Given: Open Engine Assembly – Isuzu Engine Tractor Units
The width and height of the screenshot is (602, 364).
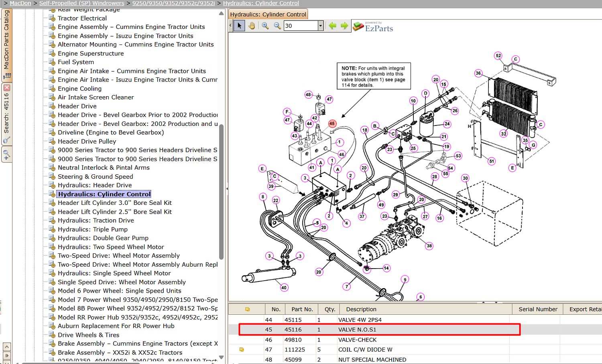Looking at the screenshot, I should point(126,36).
